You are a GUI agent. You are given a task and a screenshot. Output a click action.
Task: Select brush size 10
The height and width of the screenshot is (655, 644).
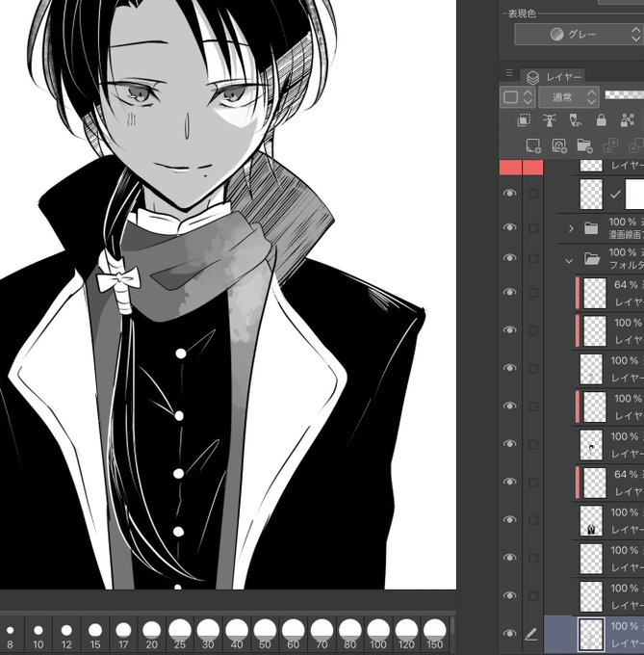pos(39,634)
